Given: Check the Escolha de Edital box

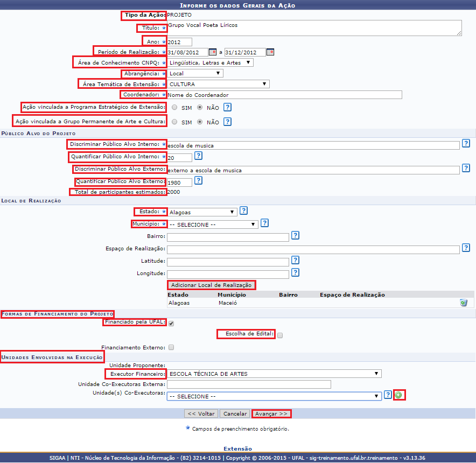Looking at the screenshot, I should tap(280, 335).
